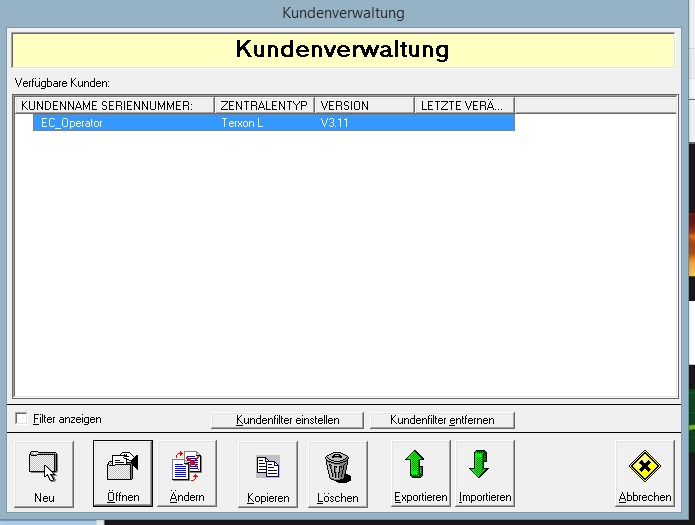Sort by Kundenname Seriennummer column header
Image resolution: width=695 pixels, height=525 pixels.
pyautogui.click(x=115, y=105)
